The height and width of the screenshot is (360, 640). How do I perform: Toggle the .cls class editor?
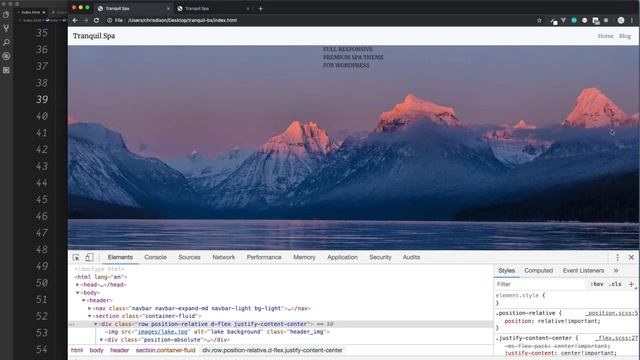(616, 284)
